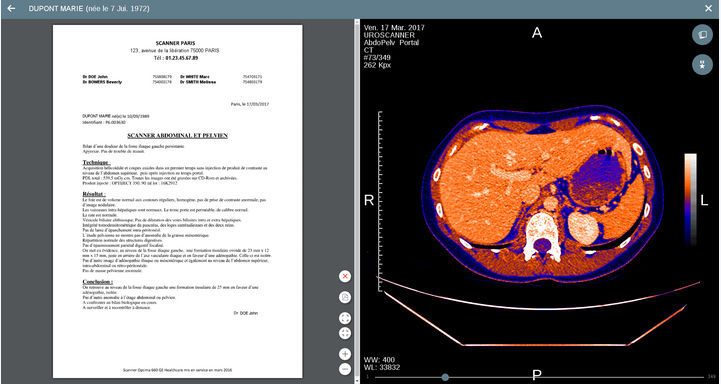Close the viewer with the top-right X

click(x=709, y=8)
